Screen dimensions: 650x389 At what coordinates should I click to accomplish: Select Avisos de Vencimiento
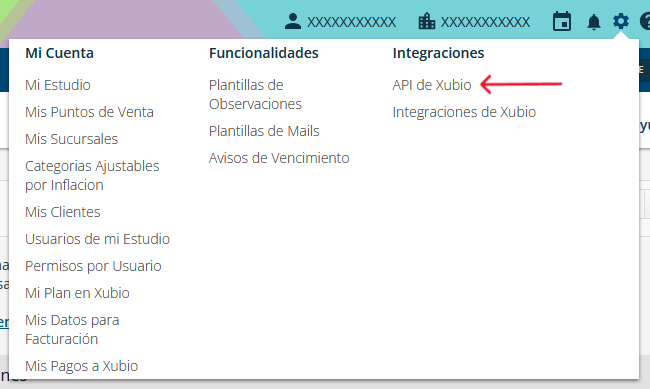[279, 158]
